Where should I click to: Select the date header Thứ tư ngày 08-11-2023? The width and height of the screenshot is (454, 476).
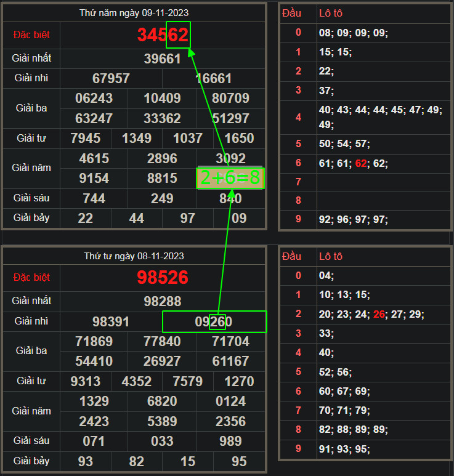pos(134,256)
